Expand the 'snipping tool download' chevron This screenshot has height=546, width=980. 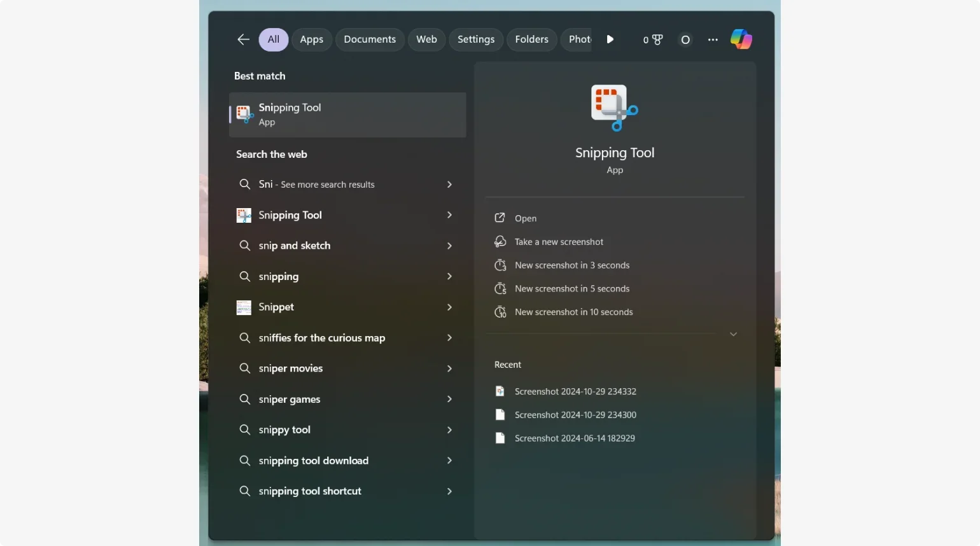coord(449,461)
